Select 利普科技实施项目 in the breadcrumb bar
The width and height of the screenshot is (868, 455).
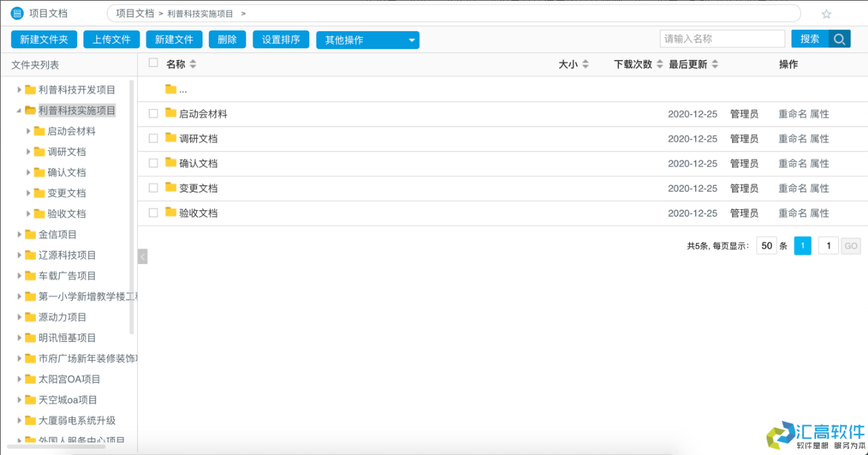[x=201, y=12]
